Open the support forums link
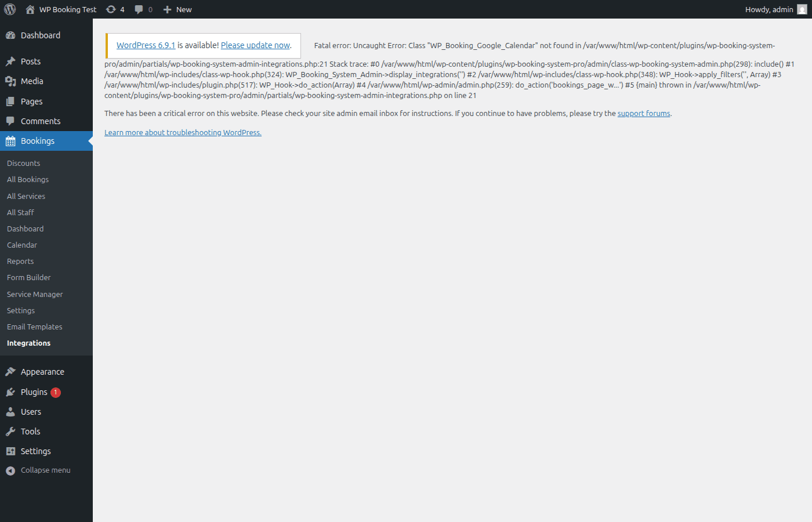The height and width of the screenshot is (522, 812). click(644, 113)
